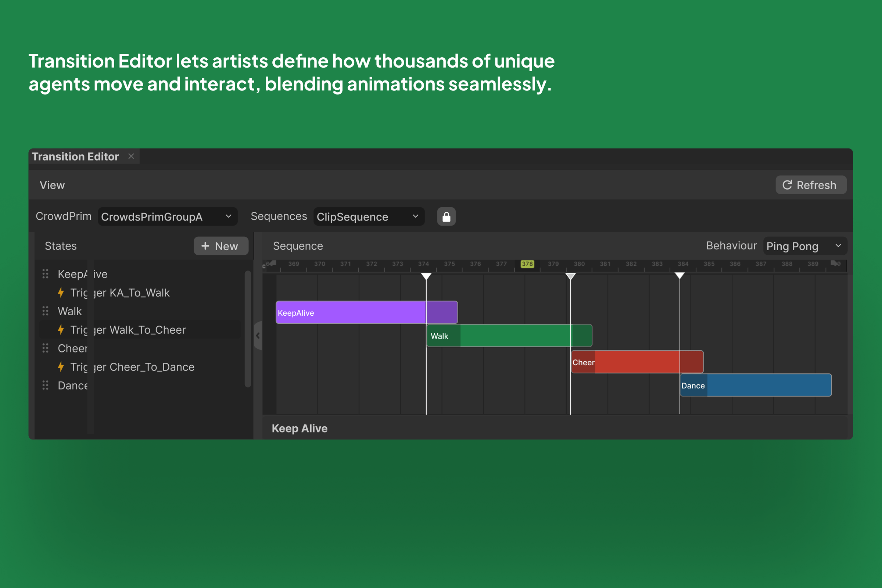
Task: Select the Transition Editor tab
Action: pyautogui.click(x=75, y=157)
